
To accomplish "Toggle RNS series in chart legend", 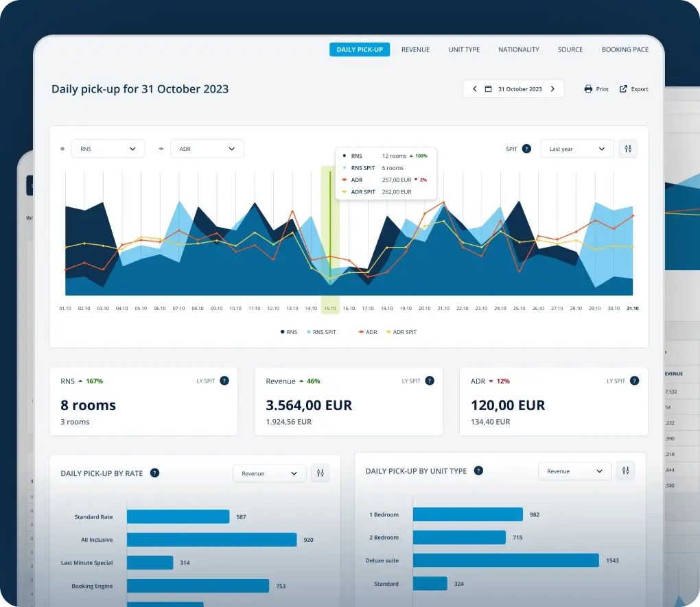I will [x=289, y=332].
